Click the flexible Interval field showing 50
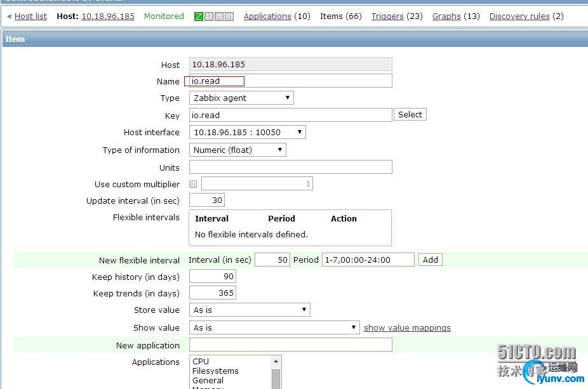Image resolution: width=588 pixels, height=389 pixels. point(272,260)
